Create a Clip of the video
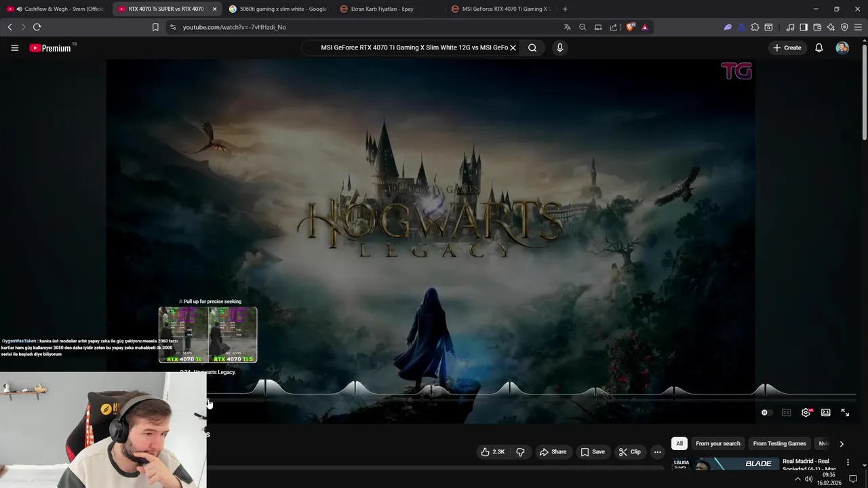Screen dimensions: 868x488 [x=629, y=452]
